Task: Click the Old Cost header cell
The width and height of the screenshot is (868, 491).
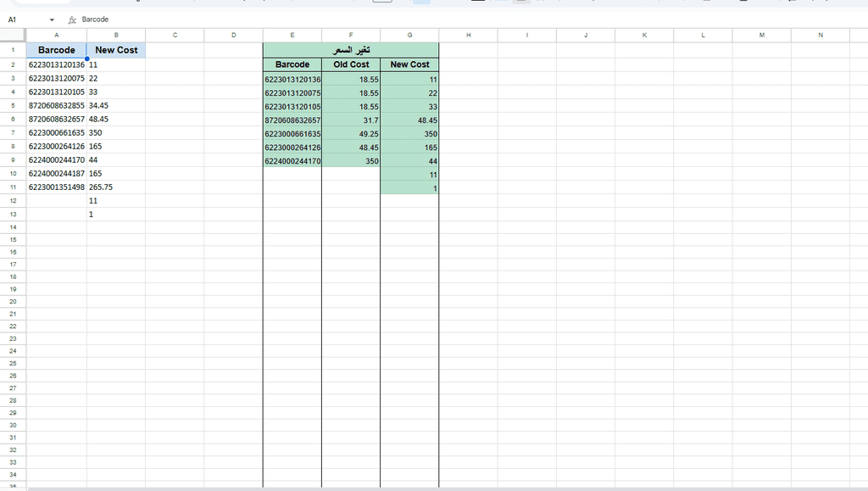Action: [351, 64]
